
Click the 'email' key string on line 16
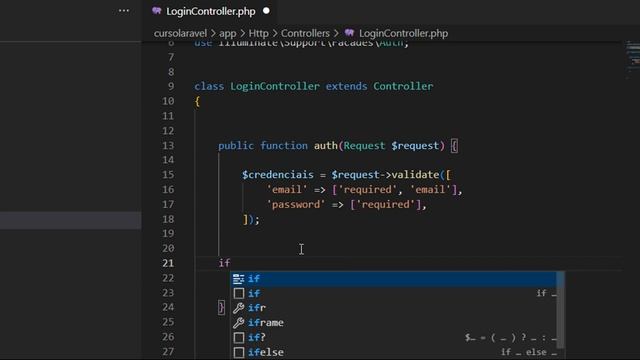click(287, 190)
